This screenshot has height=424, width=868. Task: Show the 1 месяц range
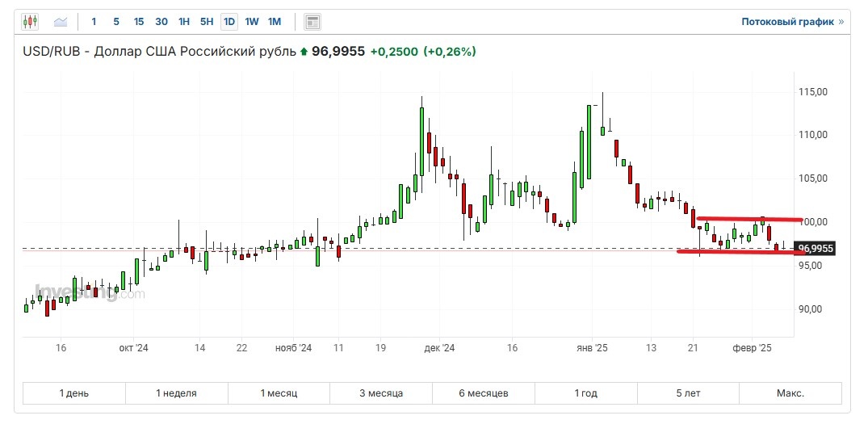coord(279,393)
